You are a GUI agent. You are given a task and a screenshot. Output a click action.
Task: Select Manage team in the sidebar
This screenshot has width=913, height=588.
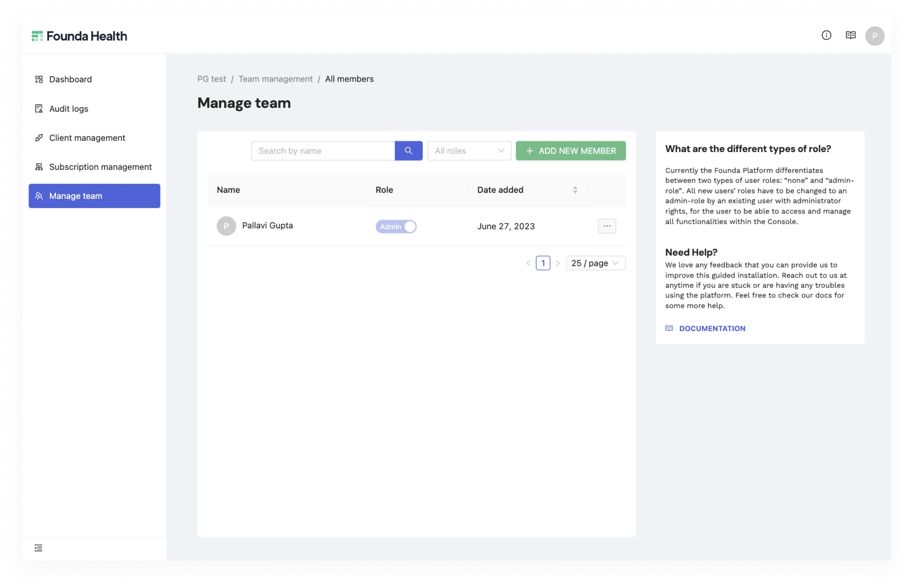click(94, 196)
